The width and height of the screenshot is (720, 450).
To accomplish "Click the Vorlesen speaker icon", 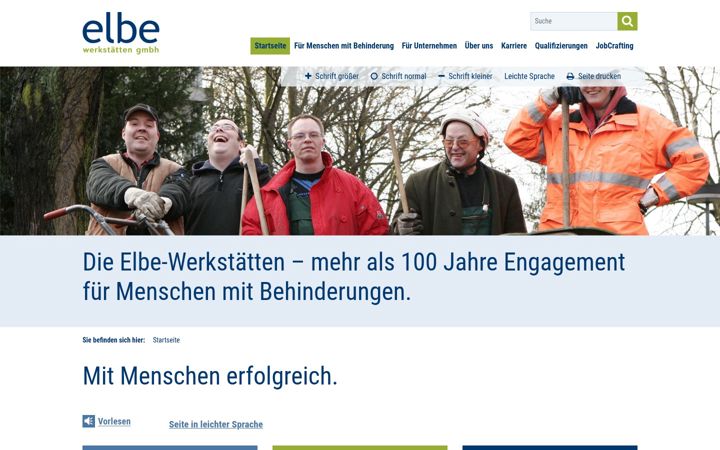I will (89, 421).
